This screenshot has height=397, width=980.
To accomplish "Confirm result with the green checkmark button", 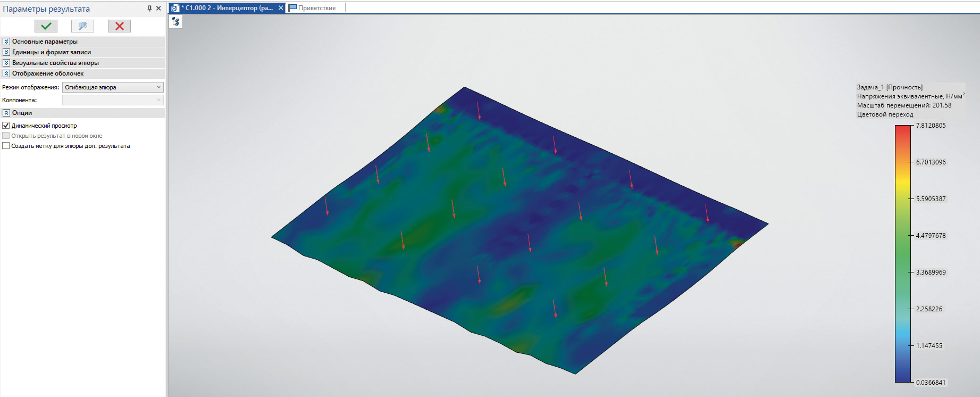I will coord(46,26).
